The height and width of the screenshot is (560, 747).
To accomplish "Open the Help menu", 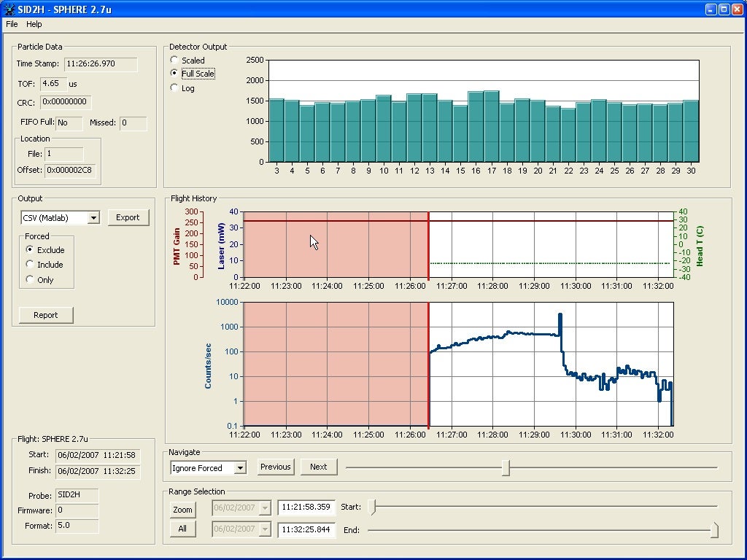I will tap(34, 24).
